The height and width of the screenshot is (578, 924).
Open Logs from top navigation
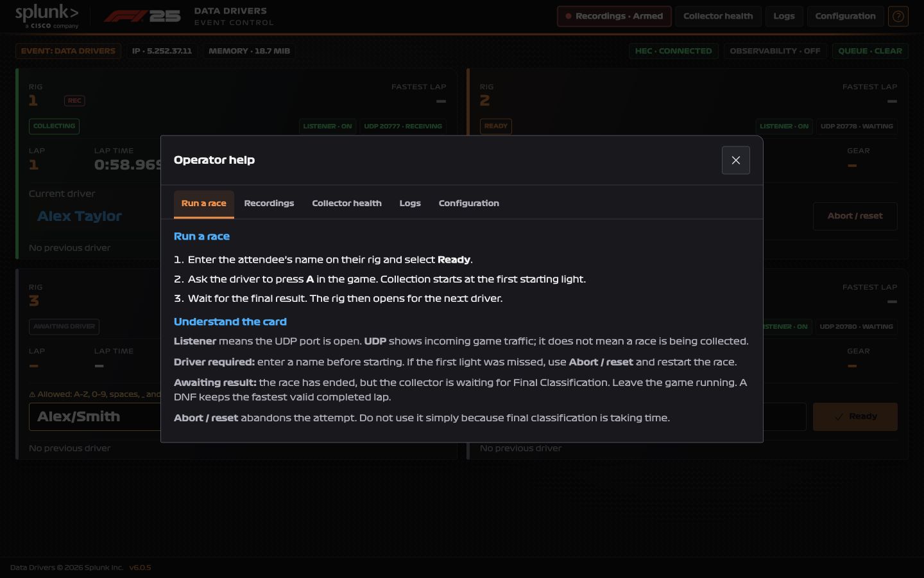coord(784,16)
